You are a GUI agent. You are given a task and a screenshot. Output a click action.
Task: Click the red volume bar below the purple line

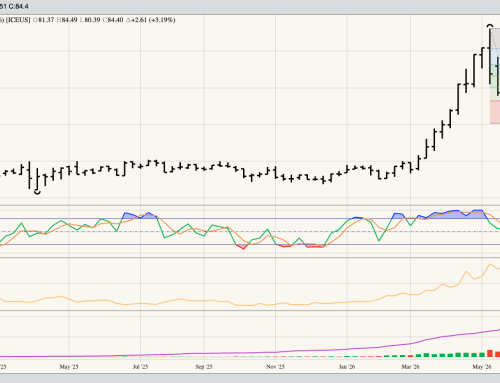(490, 353)
